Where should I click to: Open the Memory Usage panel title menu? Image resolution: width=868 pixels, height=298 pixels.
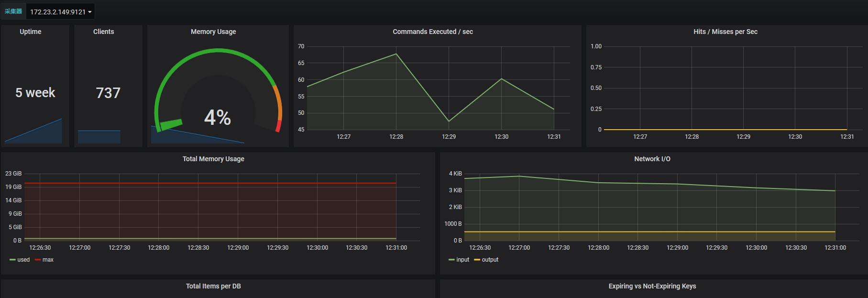point(213,32)
